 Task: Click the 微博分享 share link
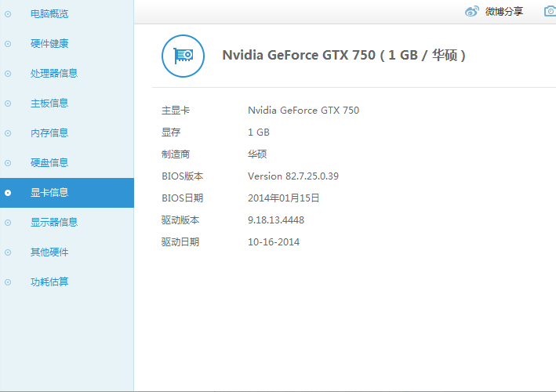504,11
